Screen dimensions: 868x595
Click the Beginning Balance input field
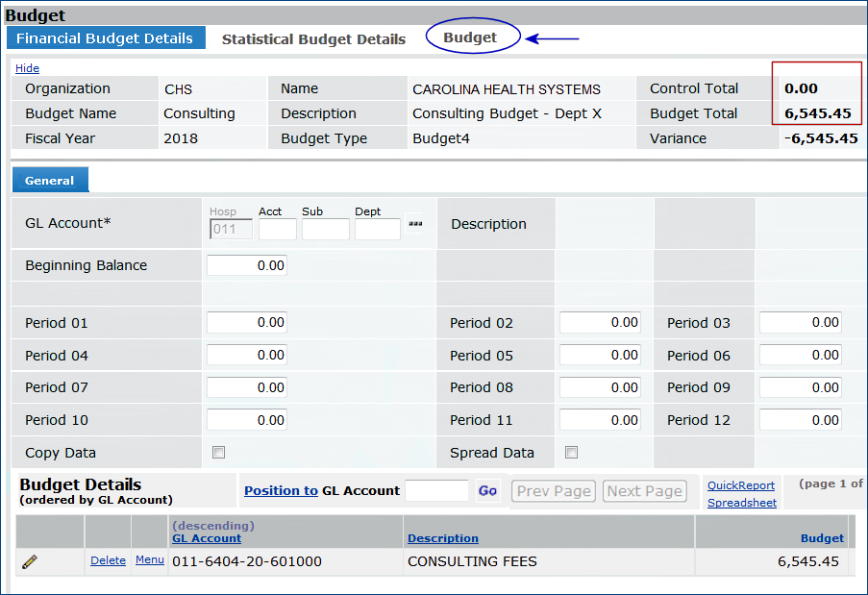246,265
